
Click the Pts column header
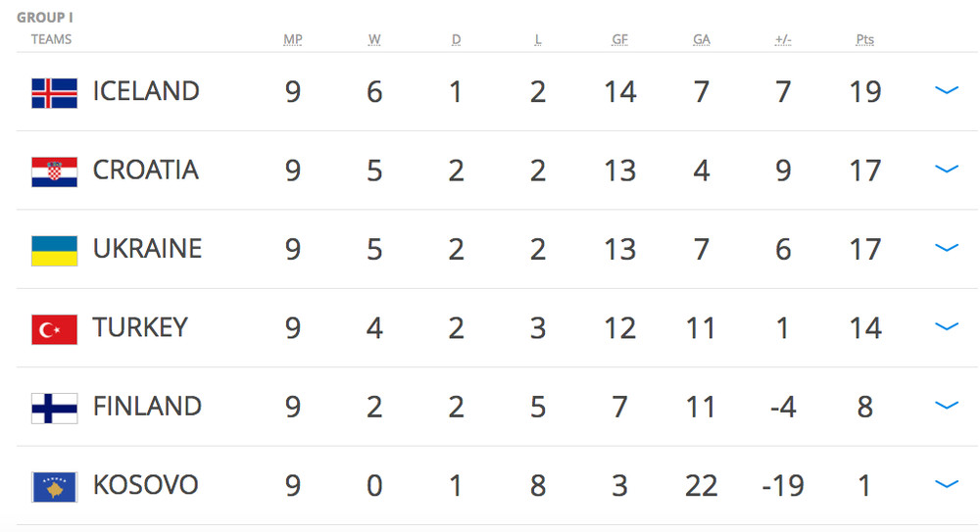865,40
